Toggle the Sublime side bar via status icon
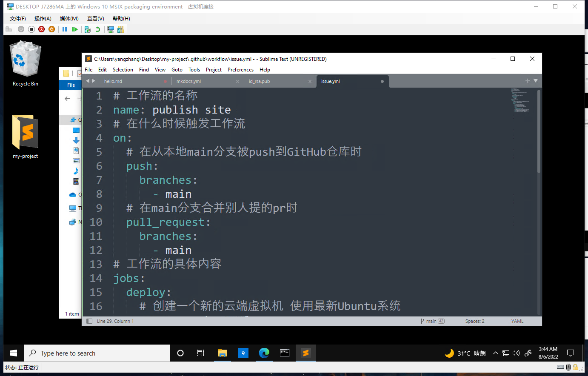Screen dimensions: 588x376 coord(89,321)
